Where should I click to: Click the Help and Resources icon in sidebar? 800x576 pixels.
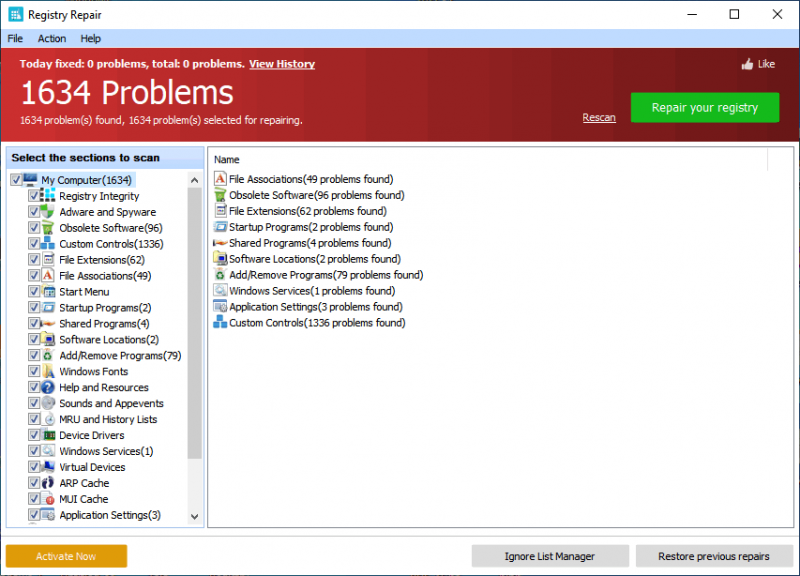coord(49,387)
